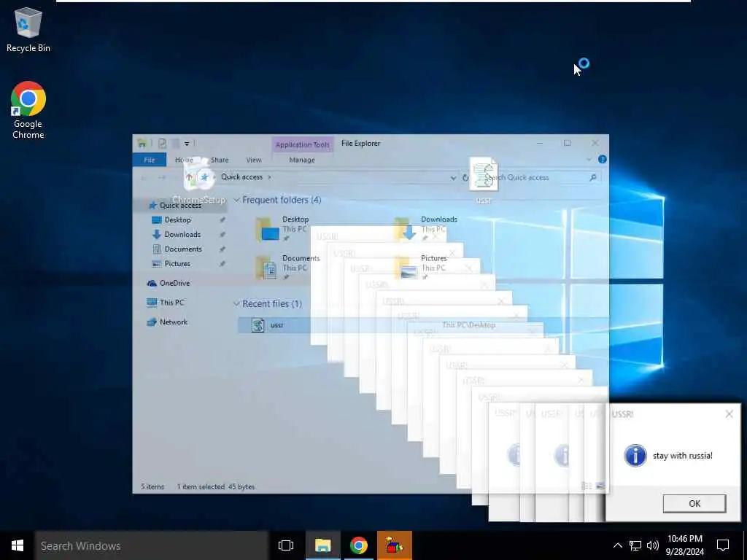Expand the ribbon with the chevron arrow

pos(589,160)
